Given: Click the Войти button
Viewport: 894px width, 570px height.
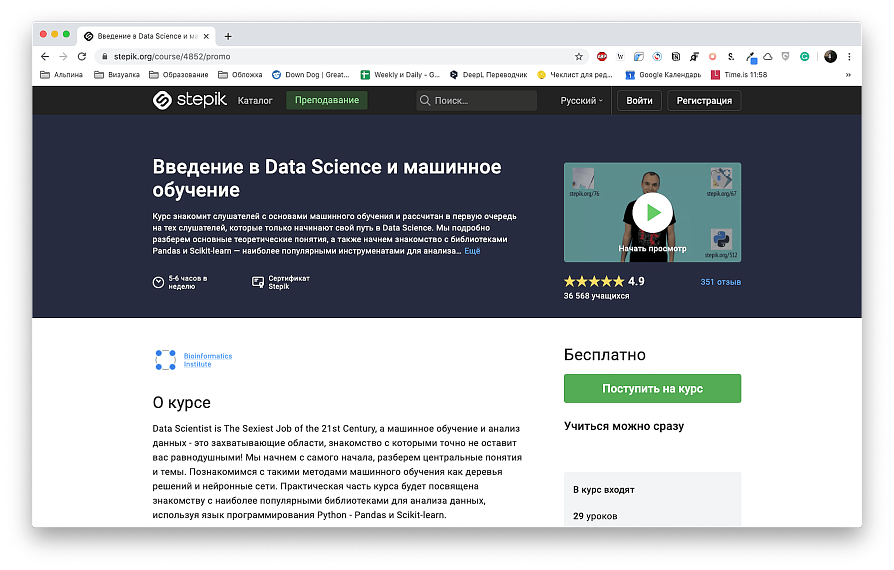Looking at the screenshot, I should pos(639,100).
